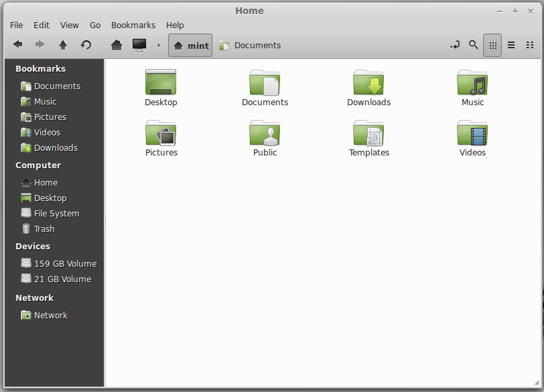The image size is (544, 392).
Task: Toggle the location entry bar icon
Action: tap(455, 45)
